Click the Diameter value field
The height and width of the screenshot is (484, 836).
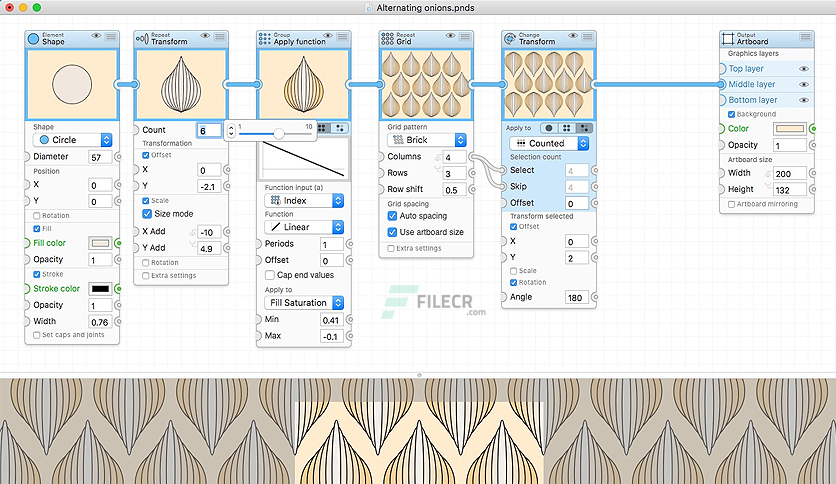point(100,157)
